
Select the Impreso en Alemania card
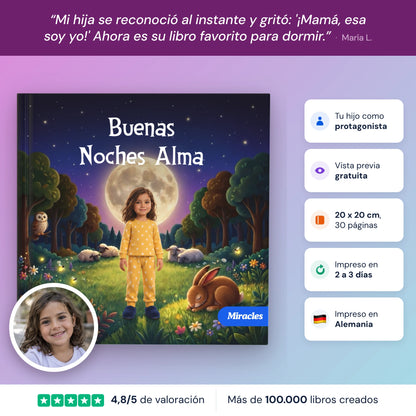354,319
